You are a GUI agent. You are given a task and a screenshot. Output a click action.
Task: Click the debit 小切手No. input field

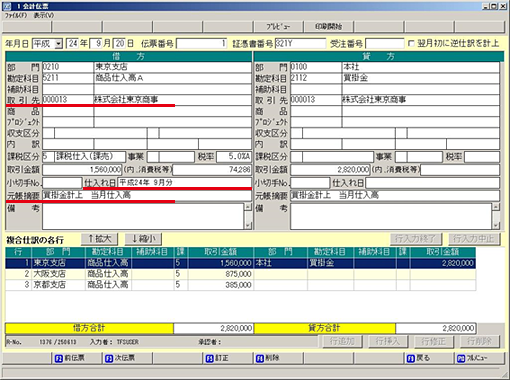pos(62,183)
